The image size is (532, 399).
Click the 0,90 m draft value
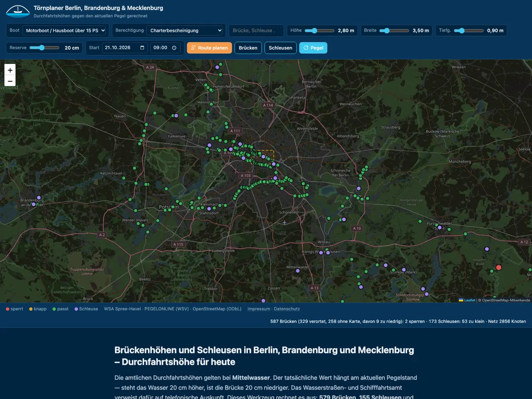495,31
